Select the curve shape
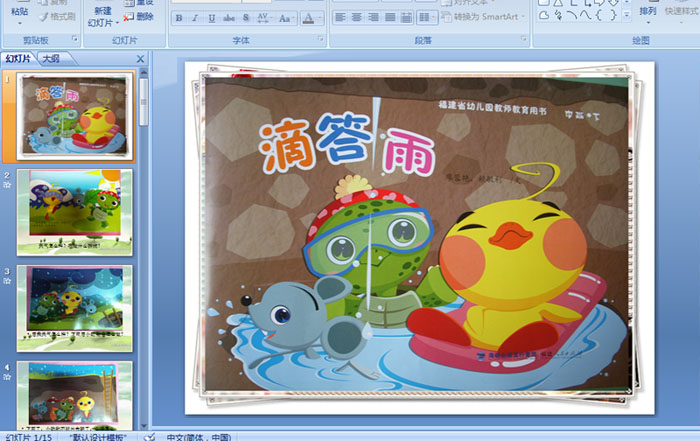700x441 pixels. pos(585,15)
